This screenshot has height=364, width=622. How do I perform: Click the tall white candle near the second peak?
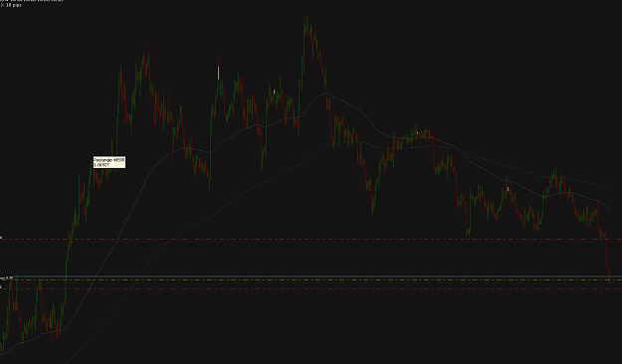pyautogui.click(x=218, y=73)
